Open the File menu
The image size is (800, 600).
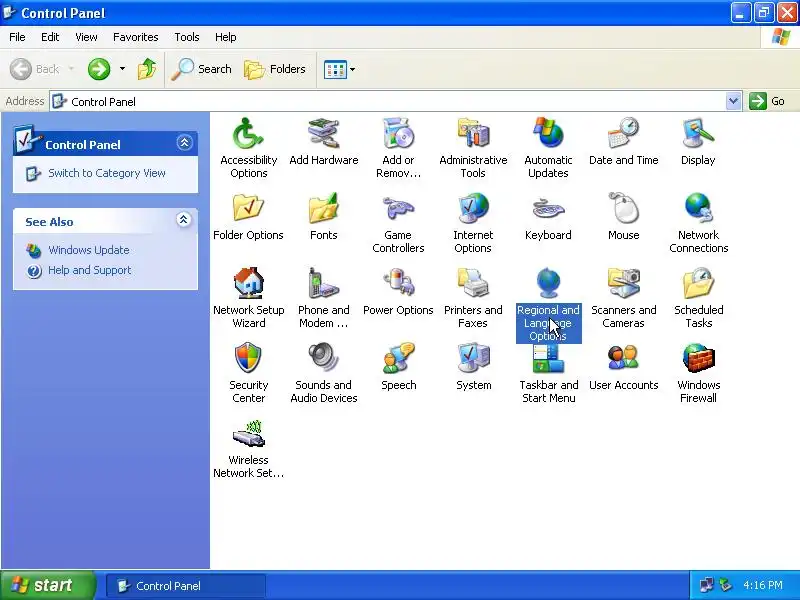17,37
